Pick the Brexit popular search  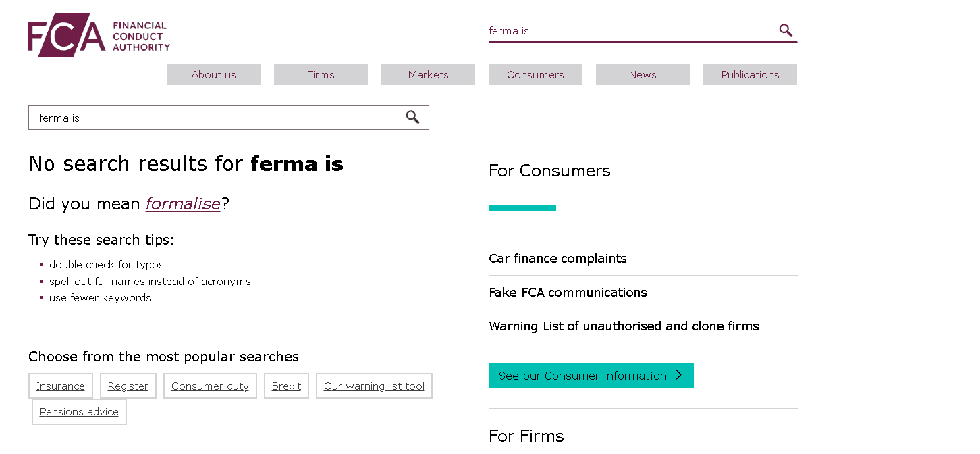(x=286, y=386)
